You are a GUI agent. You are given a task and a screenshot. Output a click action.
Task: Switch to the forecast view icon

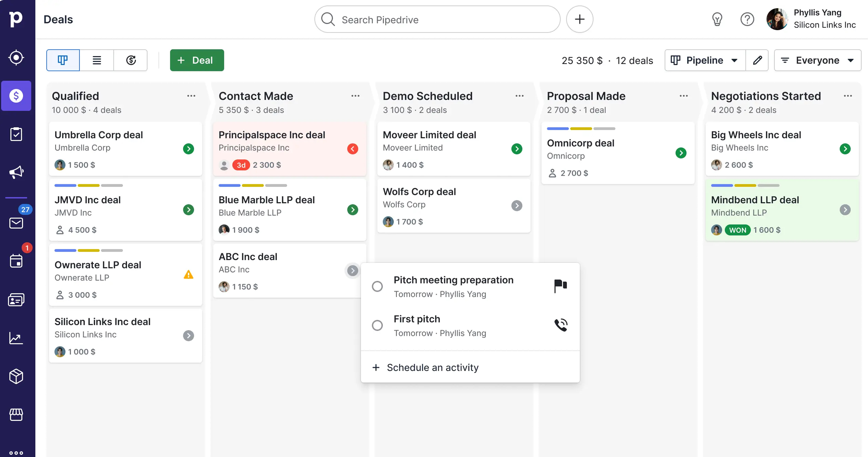[131, 60]
